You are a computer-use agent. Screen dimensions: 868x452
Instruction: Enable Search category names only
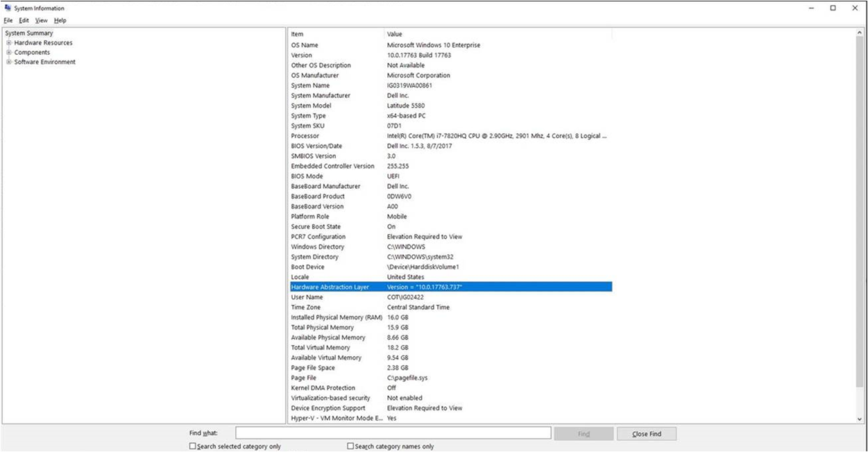click(350, 446)
